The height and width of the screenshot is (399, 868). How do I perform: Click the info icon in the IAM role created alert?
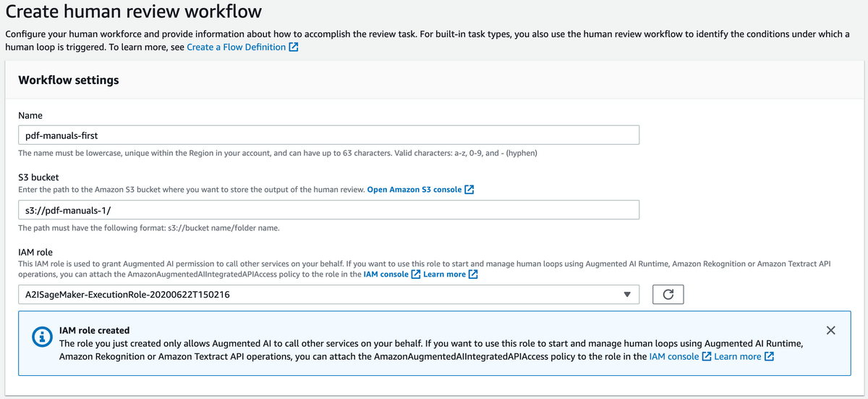(43, 337)
